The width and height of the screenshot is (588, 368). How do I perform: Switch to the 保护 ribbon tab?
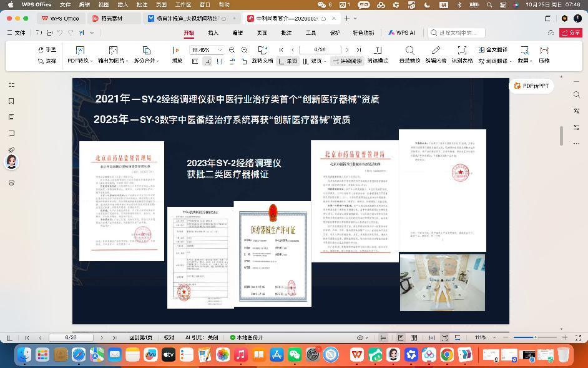click(335, 33)
